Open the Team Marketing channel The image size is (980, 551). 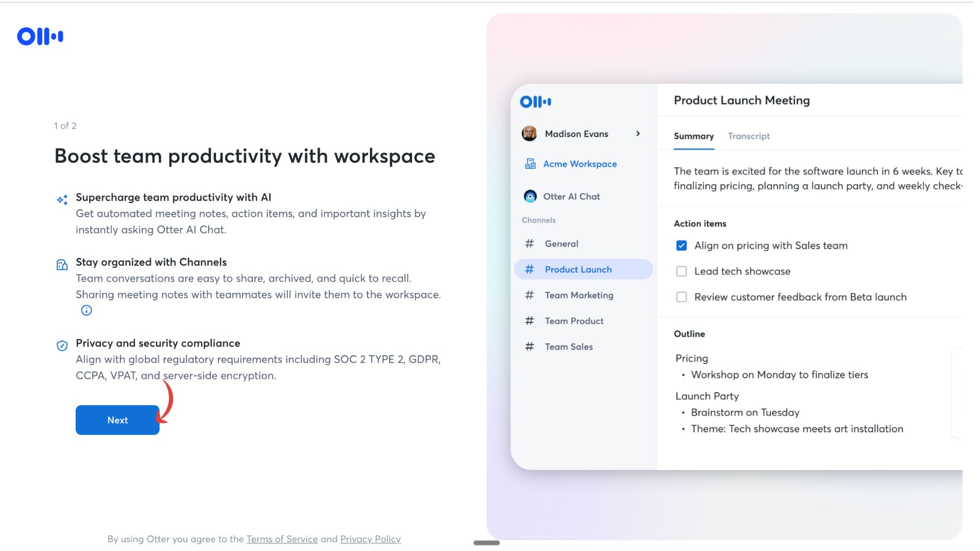point(579,295)
